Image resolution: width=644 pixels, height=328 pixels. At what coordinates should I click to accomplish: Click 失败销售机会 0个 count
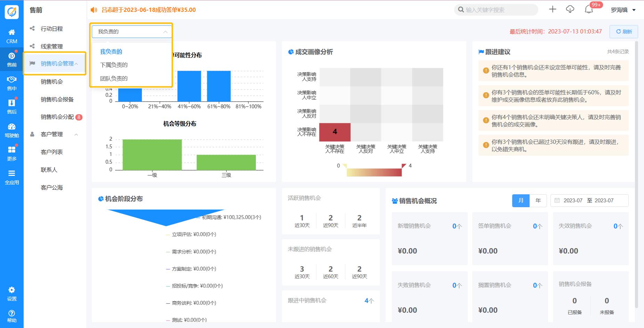[x=457, y=285]
